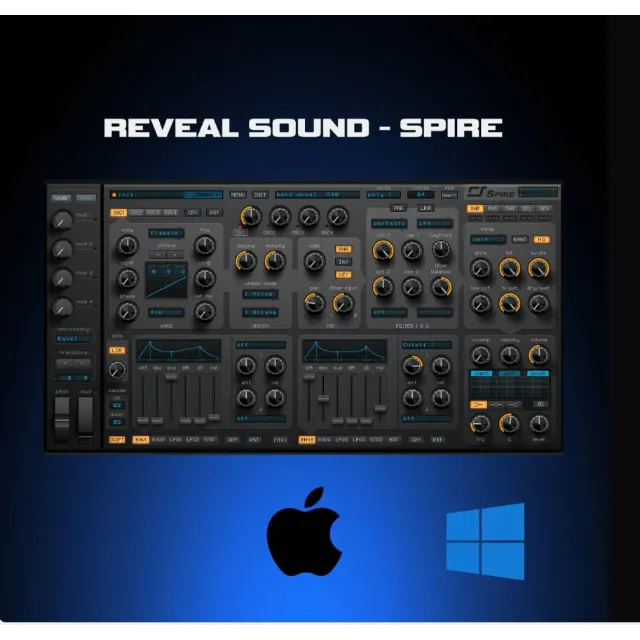Toggle the INV button in mix section

(343, 261)
